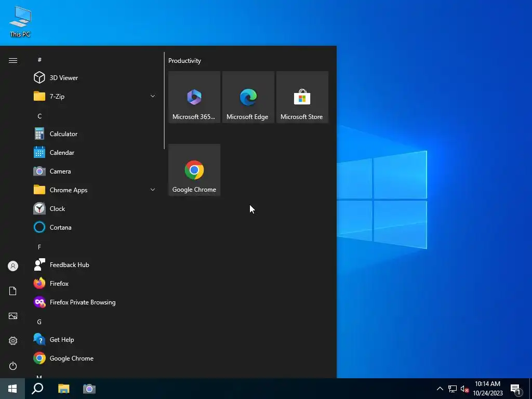This screenshot has width=532, height=399.
Task: Open the Chrome Apps folder entry
Action: click(x=95, y=190)
